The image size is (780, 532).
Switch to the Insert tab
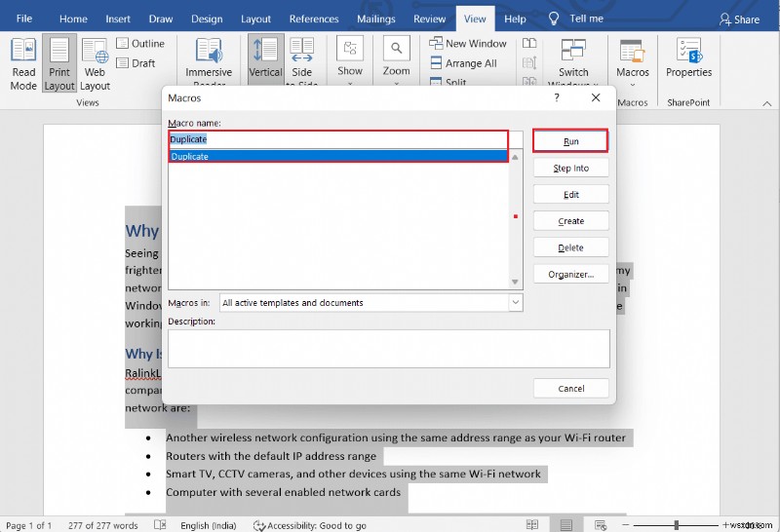(118, 19)
